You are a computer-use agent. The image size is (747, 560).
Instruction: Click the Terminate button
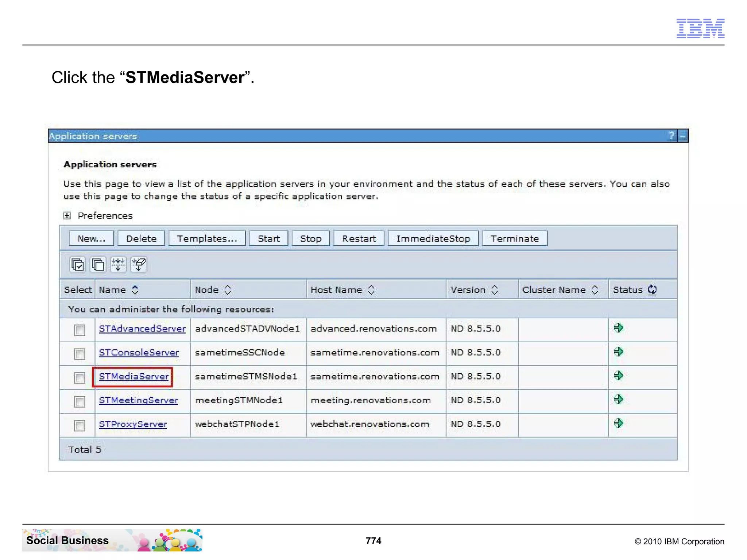point(515,238)
